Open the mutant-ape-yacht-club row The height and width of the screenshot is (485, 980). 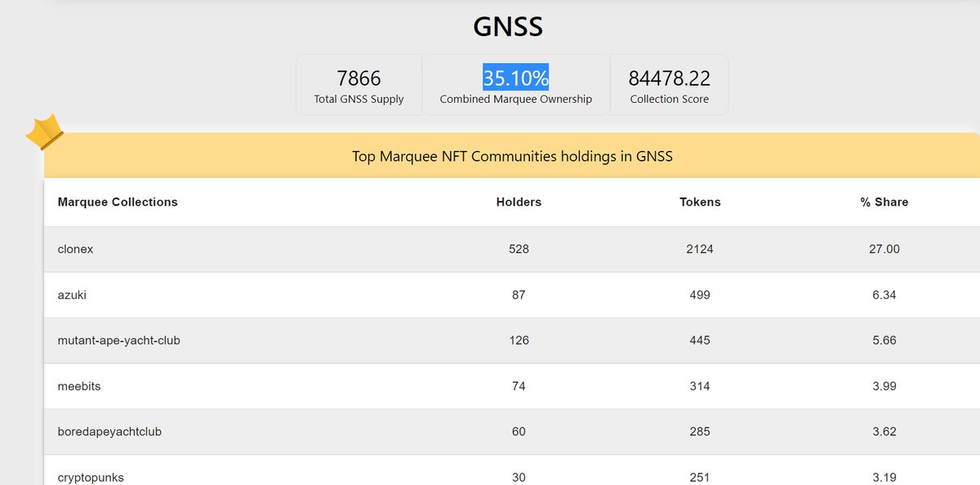pos(512,340)
